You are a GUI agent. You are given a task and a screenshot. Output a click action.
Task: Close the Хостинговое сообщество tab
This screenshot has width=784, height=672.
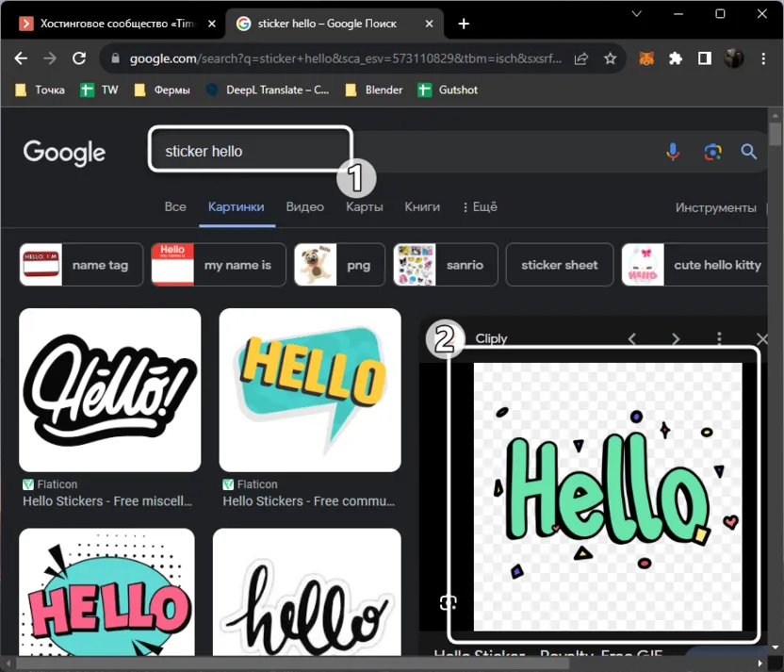click(212, 24)
